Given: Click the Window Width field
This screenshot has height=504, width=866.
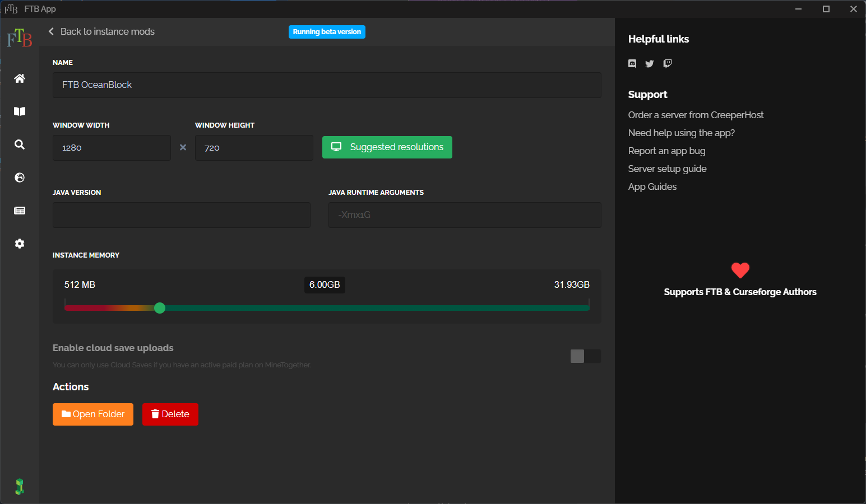Looking at the screenshot, I should [x=112, y=148].
